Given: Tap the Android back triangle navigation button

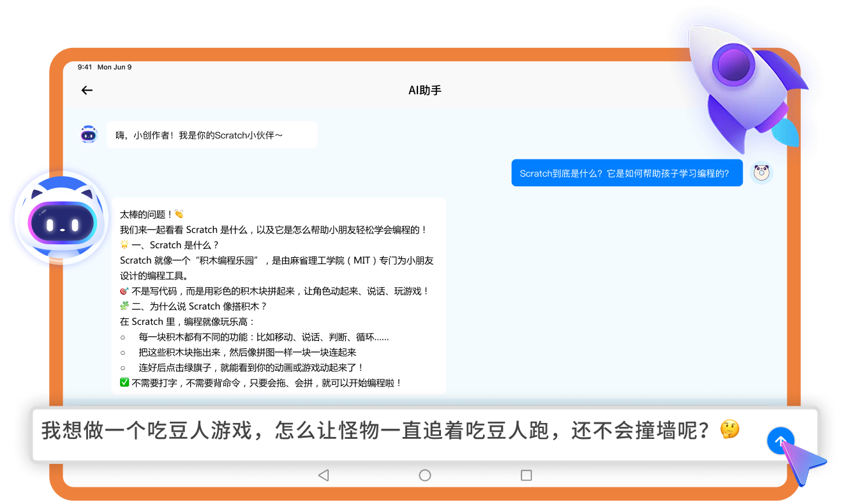Looking at the screenshot, I should point(323,475).
